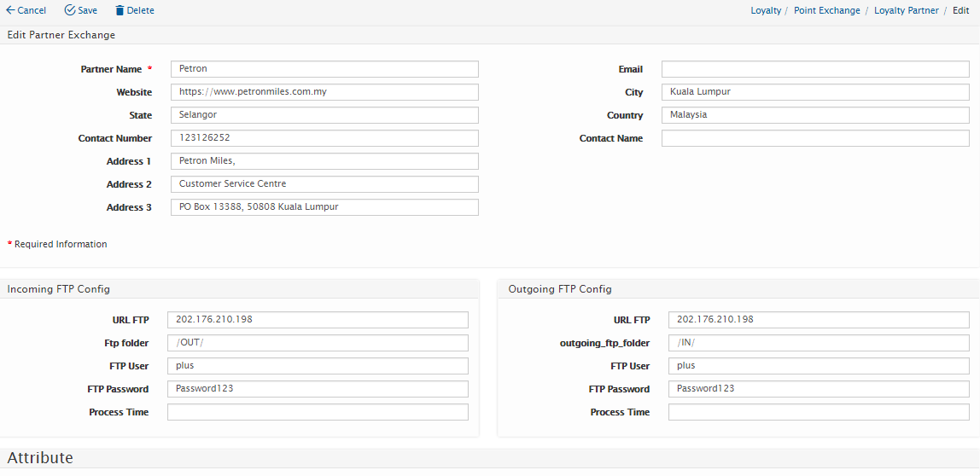Focus the Website input field
Screen dimensions: 980x476
coord(324,92)
